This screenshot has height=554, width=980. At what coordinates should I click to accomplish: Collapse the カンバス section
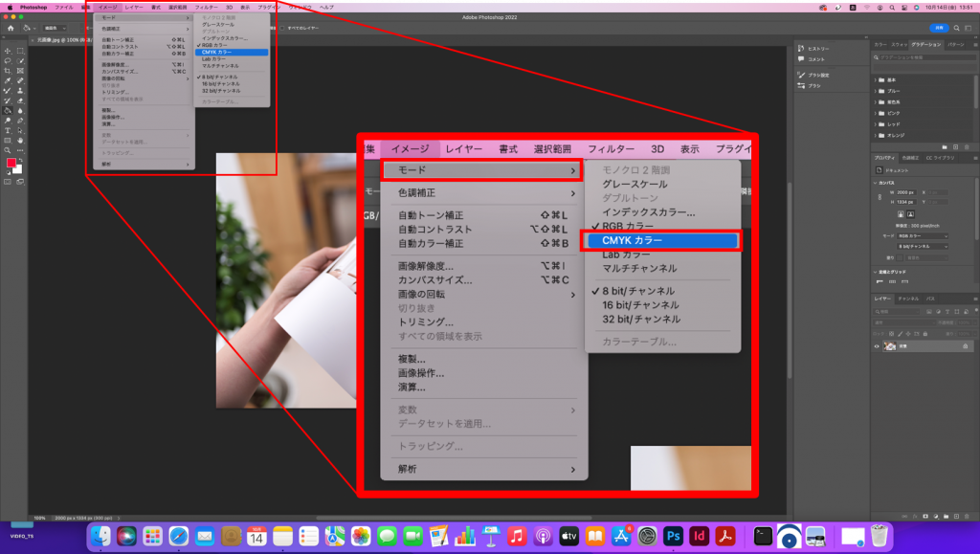(875, 183)
